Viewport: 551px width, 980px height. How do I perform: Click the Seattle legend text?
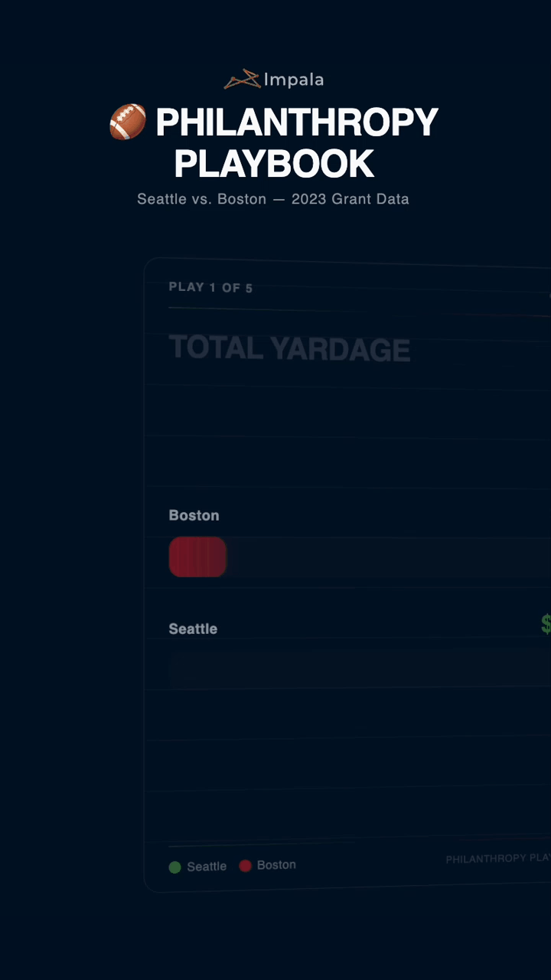pyautogui.click(x=207, y=867)
